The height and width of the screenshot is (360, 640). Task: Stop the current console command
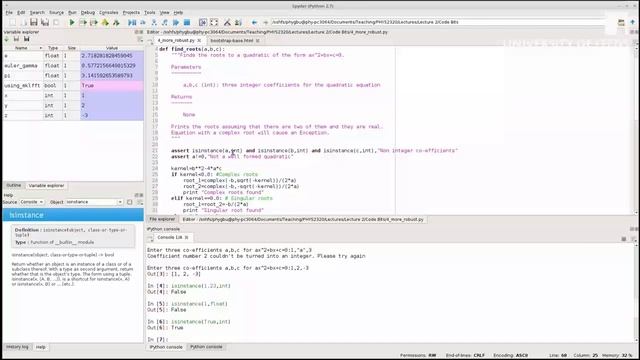click(624, 239)
